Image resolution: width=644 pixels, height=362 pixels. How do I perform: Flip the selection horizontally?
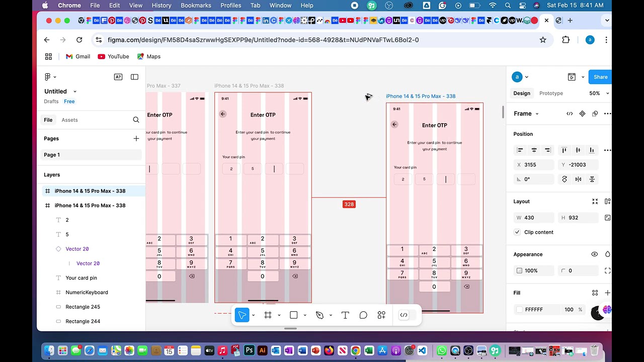click(x=578, y=179)
